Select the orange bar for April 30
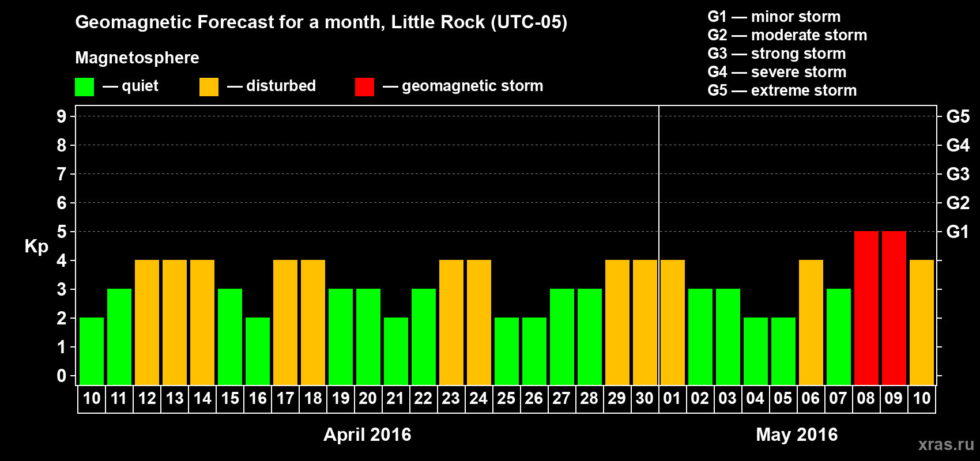Screen dimensions: 980x461 point(645,322)
